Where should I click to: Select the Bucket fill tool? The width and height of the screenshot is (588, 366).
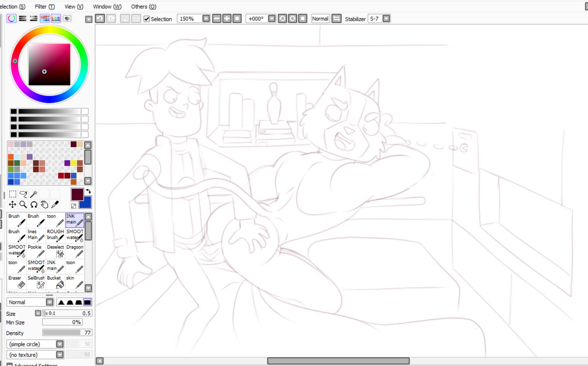(x=55, y=283)
